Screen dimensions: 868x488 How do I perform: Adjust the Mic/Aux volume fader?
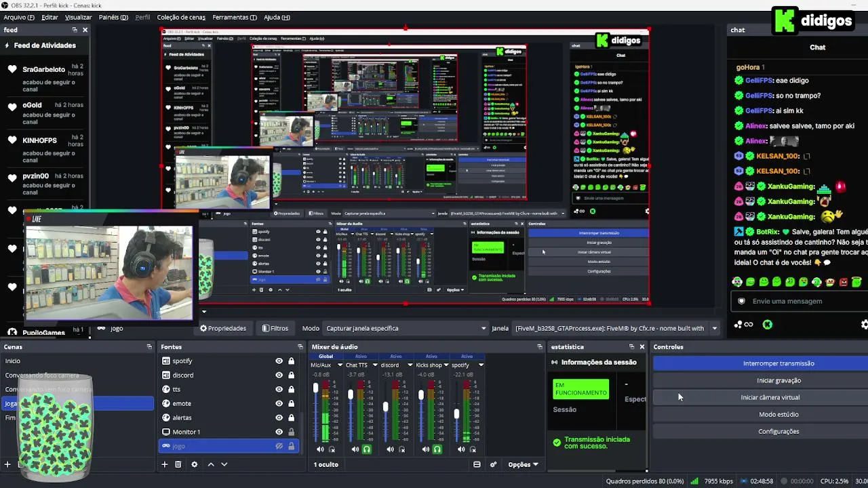tap(315, 388)
